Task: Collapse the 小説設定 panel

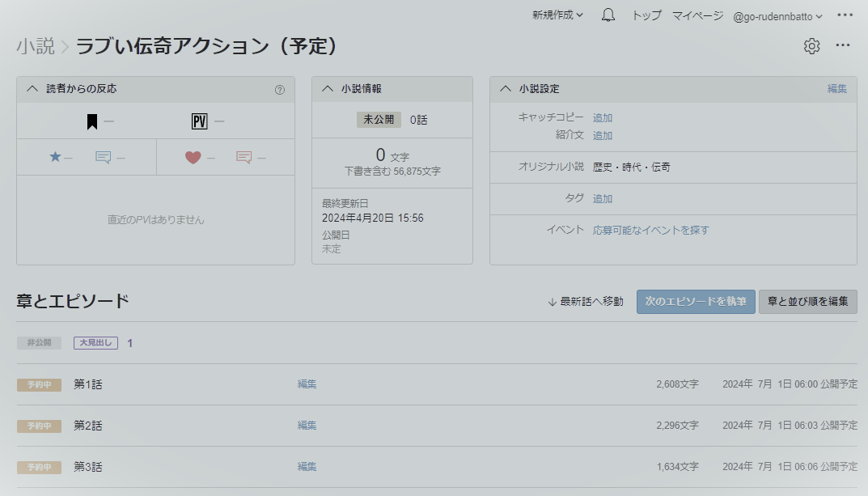Action: (505, 89)
